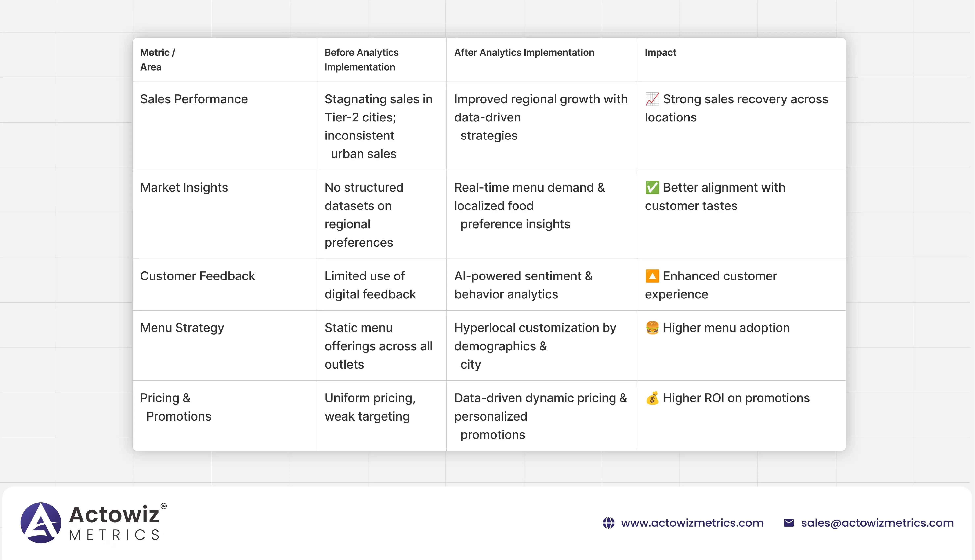Select the "Impact" column header
975x560 pixels.
[x=660, y=53]
